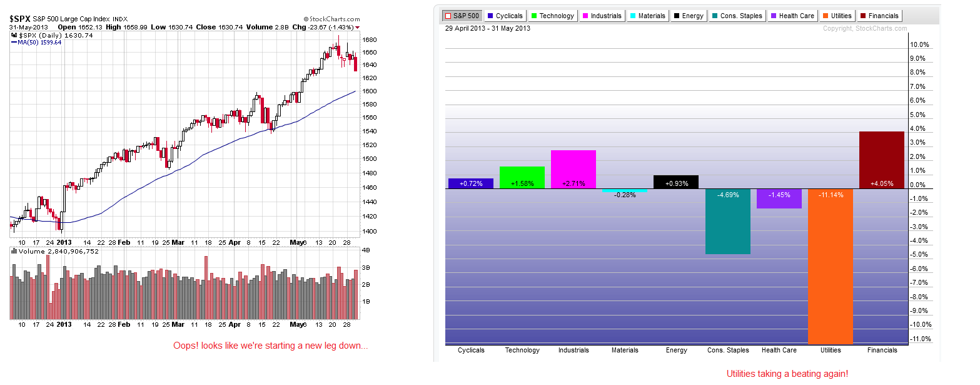This screenshot has width=980, height=385.
Task: Click the Industrials magenta square icon
Action: [585, 16]
